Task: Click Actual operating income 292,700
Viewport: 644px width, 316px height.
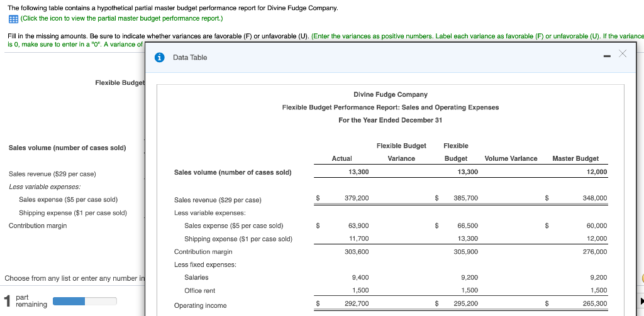Action: (357, 304)
